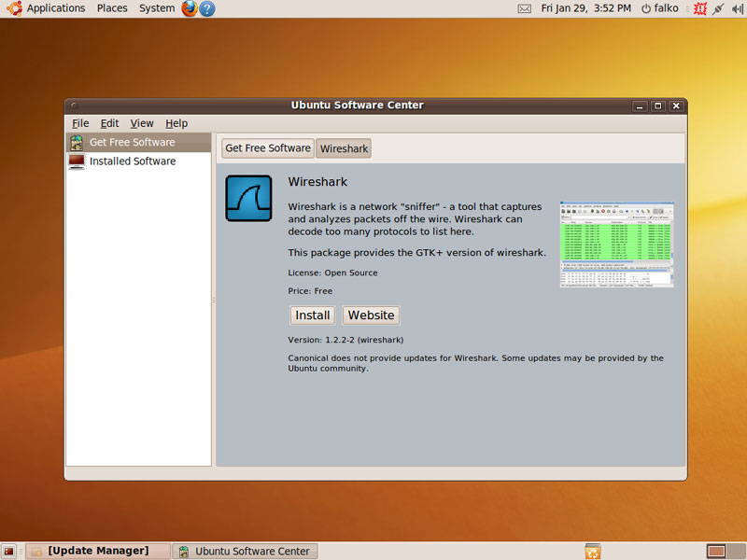Switch to Update Manager in taskbar
The width and height of the screenshot is (747, 560).
point(98,552)
